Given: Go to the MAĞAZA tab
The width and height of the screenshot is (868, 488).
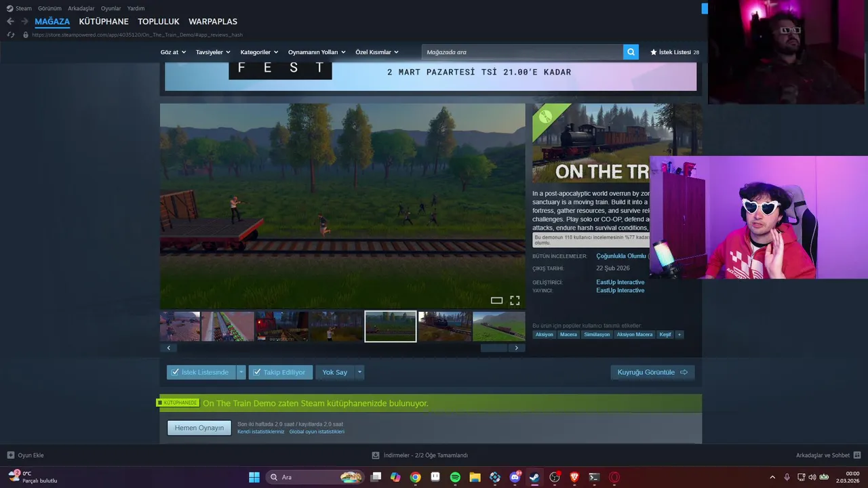Looking at the screenshot, I should point(52,22).
